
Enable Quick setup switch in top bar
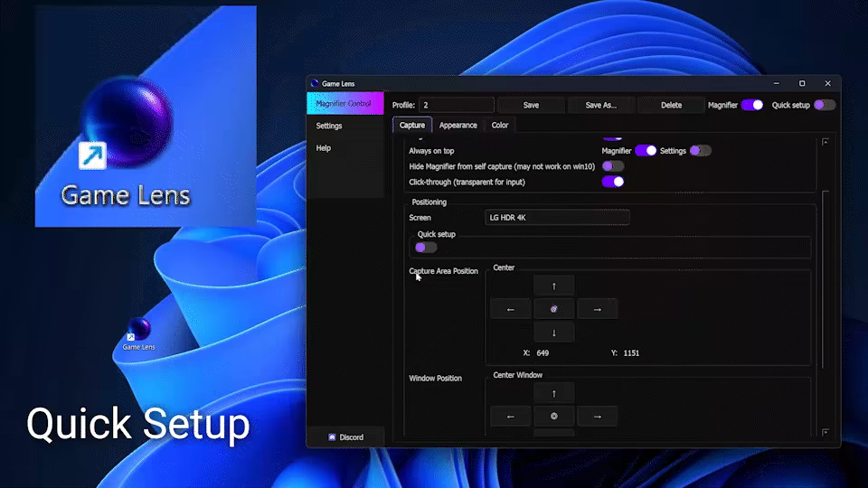tap(825, 105)
